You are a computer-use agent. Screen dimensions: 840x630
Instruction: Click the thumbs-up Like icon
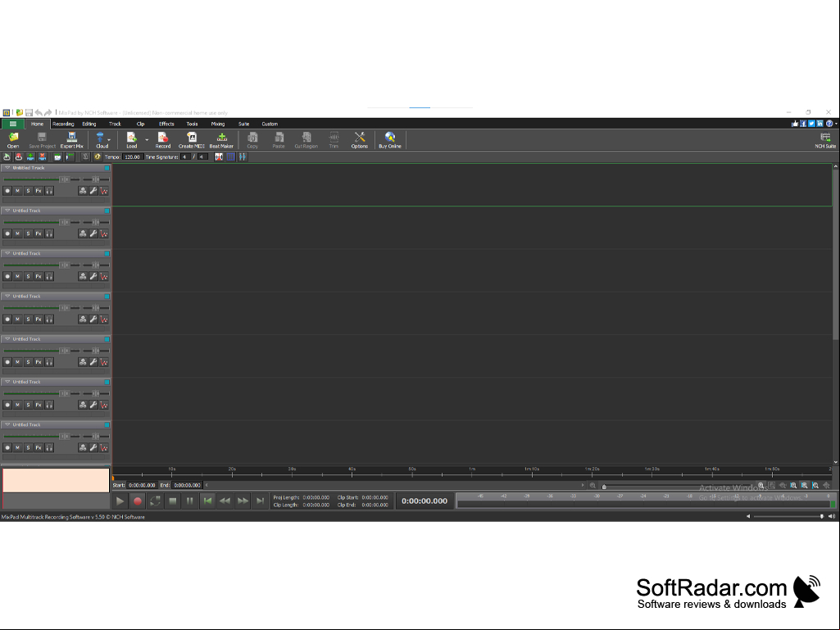coord(795,124)
